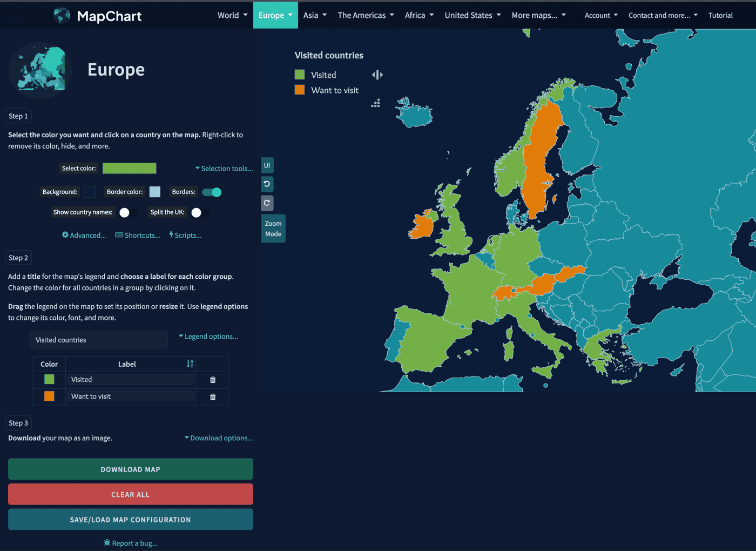The height and width of the screenshot is (551, 756).
Task: Expand Legend options menu
Action: point(208,337)
